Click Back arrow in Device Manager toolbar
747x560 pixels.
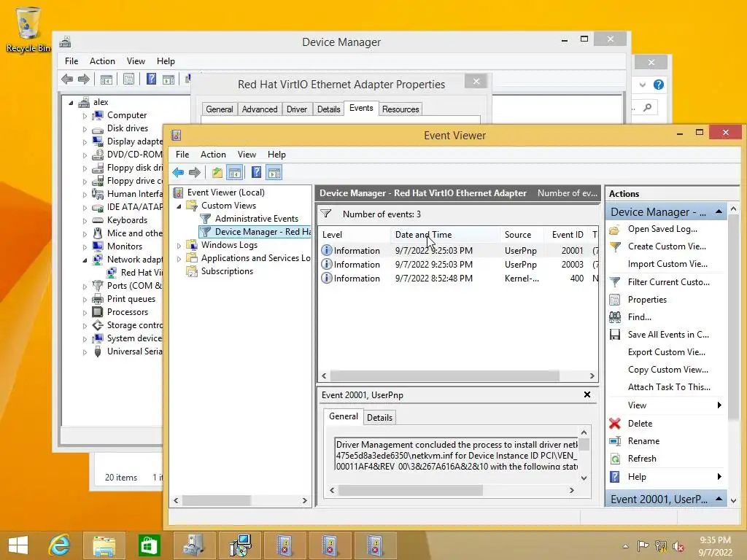[67, 79]
